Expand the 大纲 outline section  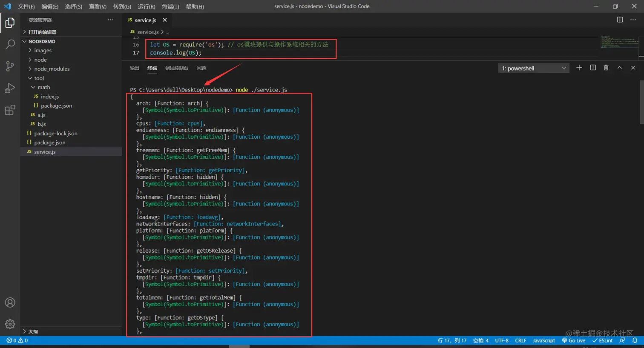(71, 331)
